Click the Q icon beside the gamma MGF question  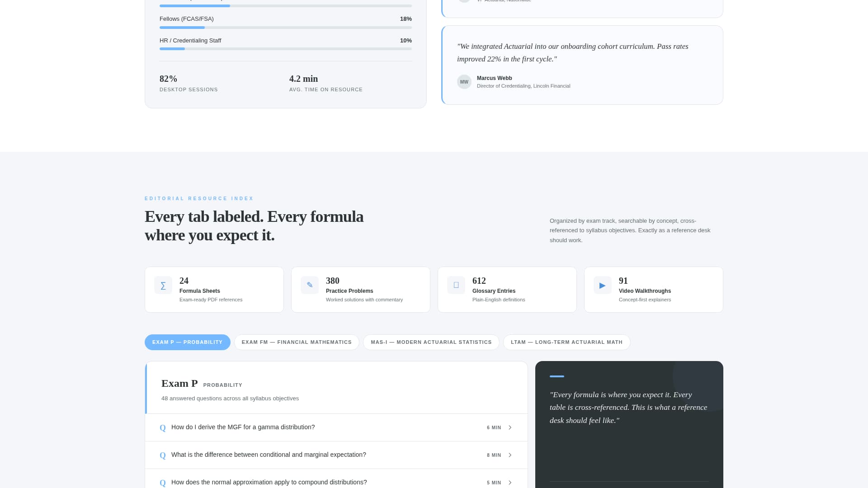click(x=163, y=427)
